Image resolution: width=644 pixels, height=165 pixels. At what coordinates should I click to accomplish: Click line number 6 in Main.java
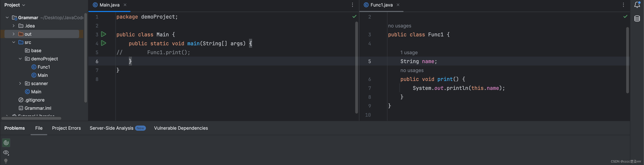[x=97, y=61]
